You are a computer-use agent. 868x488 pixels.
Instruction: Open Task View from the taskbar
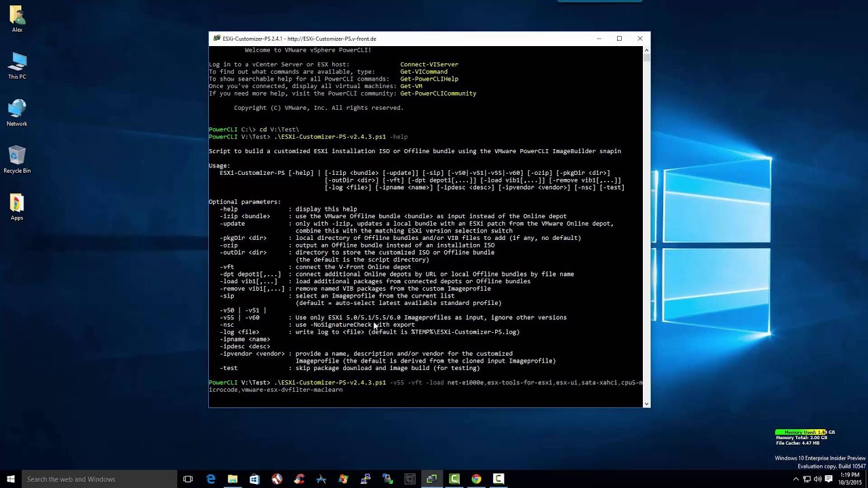(x=188, y=479)
